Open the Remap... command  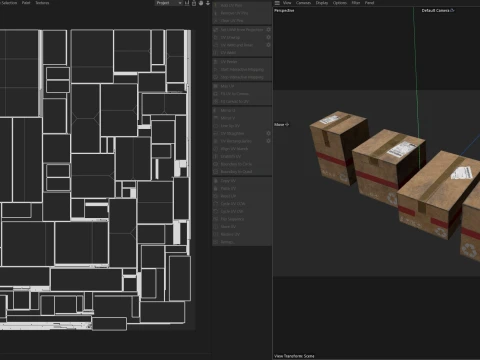pyautogui.click(x=242, y=242)
